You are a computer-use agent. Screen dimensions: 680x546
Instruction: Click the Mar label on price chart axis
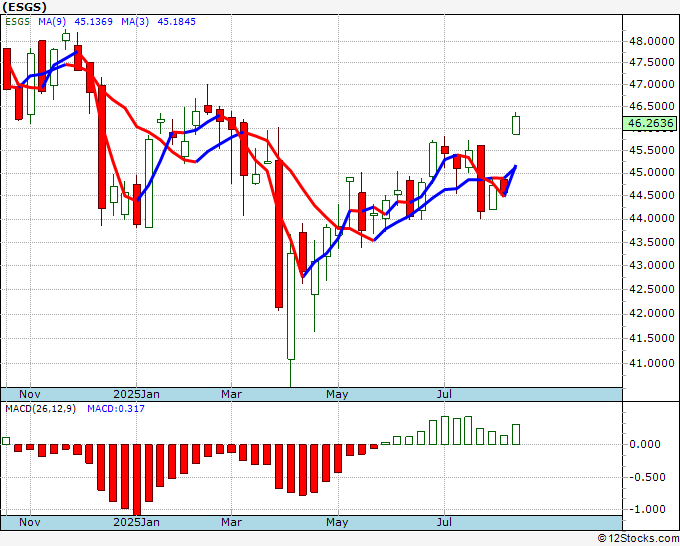(231, 394)
